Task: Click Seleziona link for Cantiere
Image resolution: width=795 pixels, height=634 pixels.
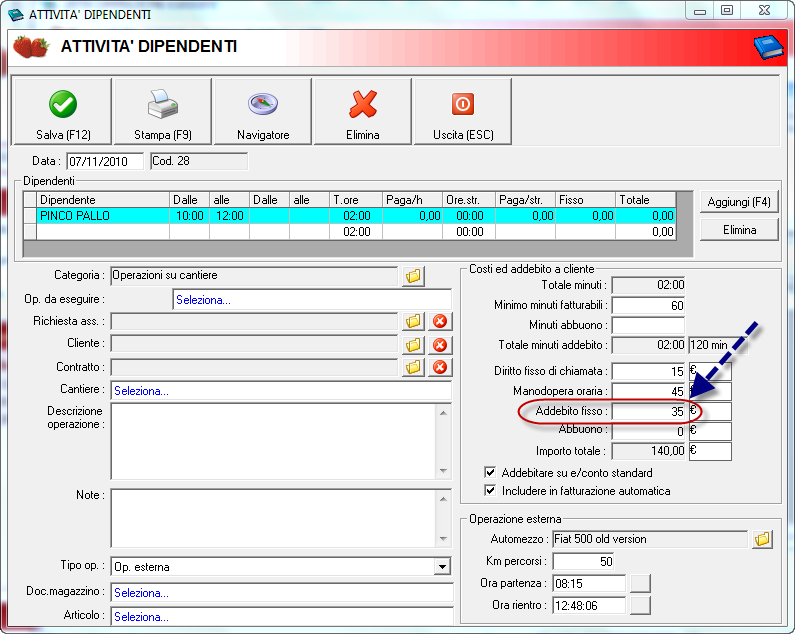Action: [x=141, y=391]
